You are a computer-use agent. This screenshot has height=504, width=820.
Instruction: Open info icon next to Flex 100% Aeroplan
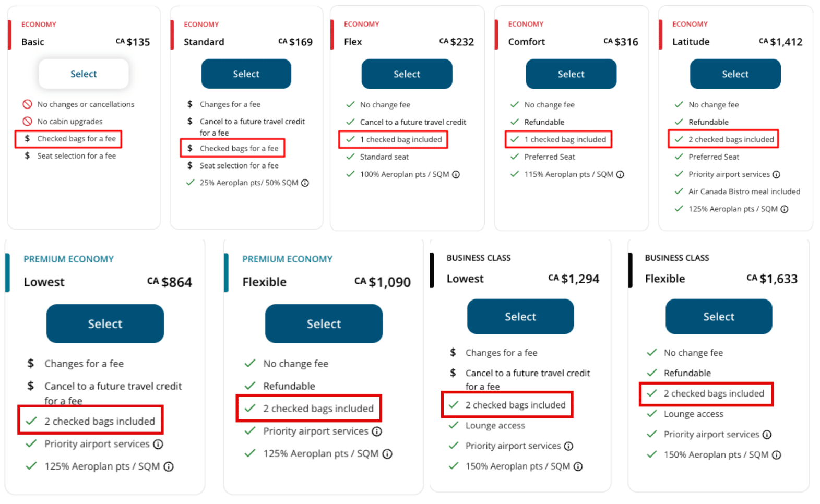(456, 175)
